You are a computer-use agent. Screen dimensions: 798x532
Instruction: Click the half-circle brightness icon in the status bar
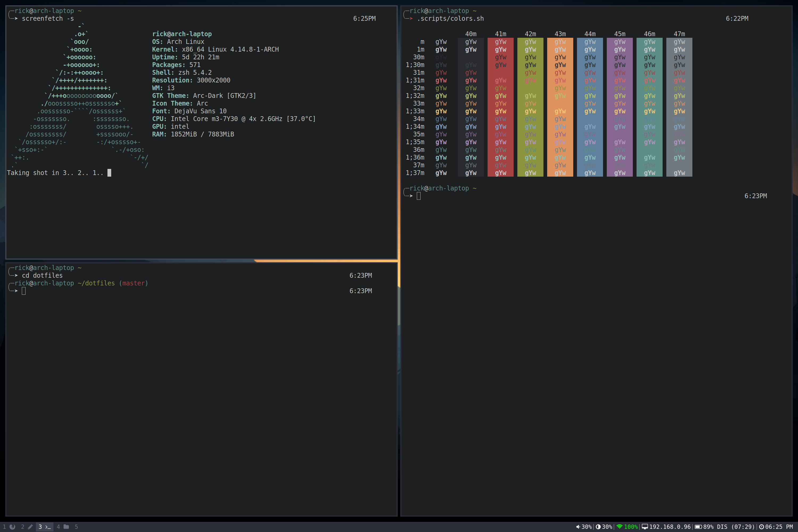tap(598, 527)
